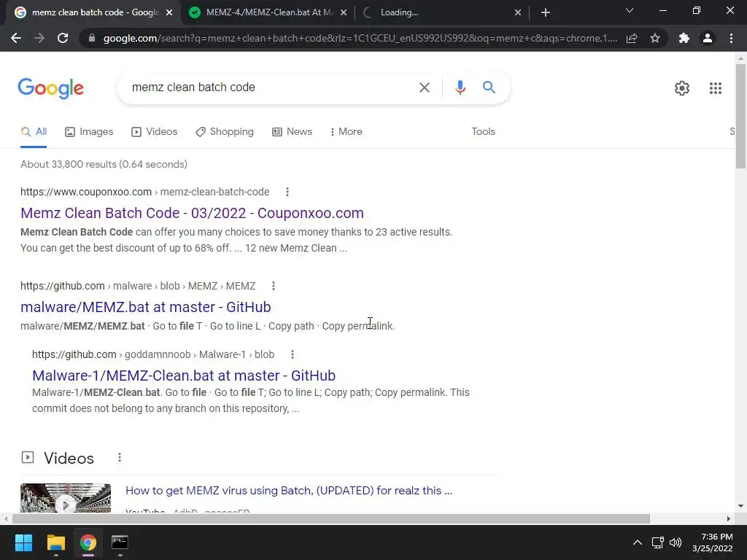Viewport: 747px width, 560px height.
Task: Open malware/MEMZ.bat at master GitHub link
Action: tap(146, 307)
